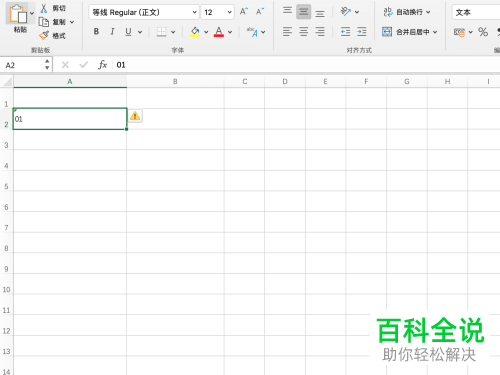Image resolution: width=500 pixels, height=375 pixels.
Task: Open Insert Function fx button
Action: [102, 65]
